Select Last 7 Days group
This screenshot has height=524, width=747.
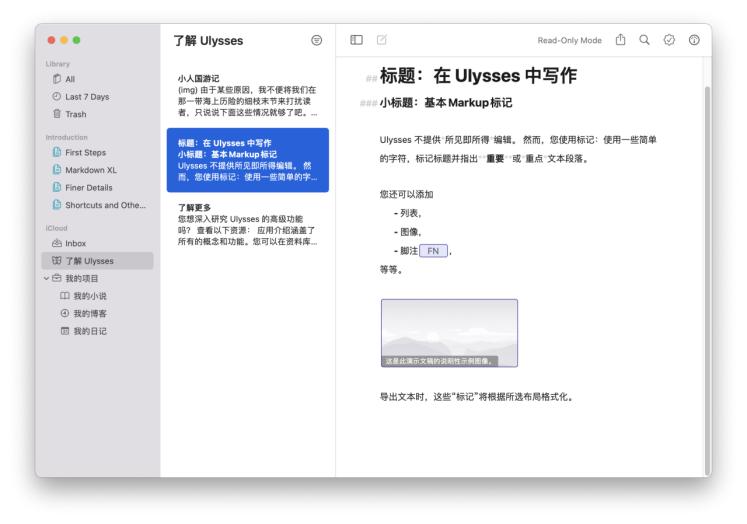[98, 97]
